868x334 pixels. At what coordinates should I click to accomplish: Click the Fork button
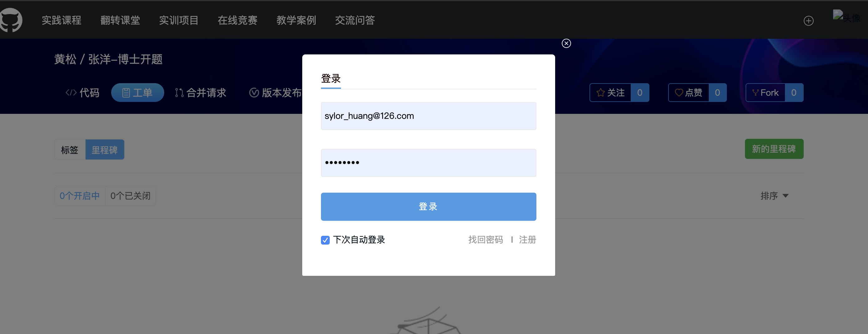765,93
